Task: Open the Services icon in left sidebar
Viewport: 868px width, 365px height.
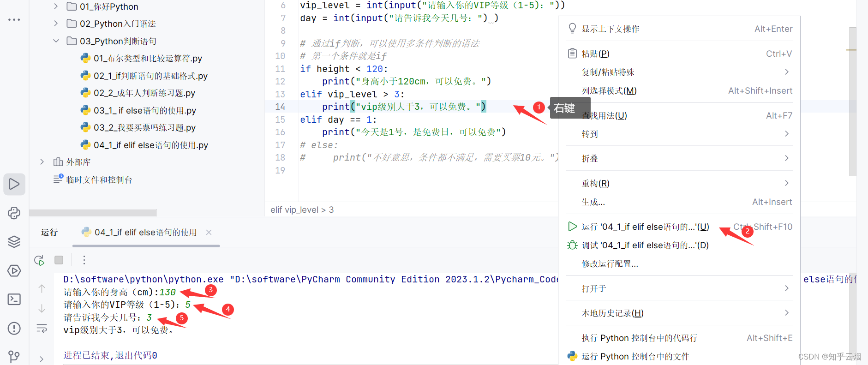Action: 14,270
